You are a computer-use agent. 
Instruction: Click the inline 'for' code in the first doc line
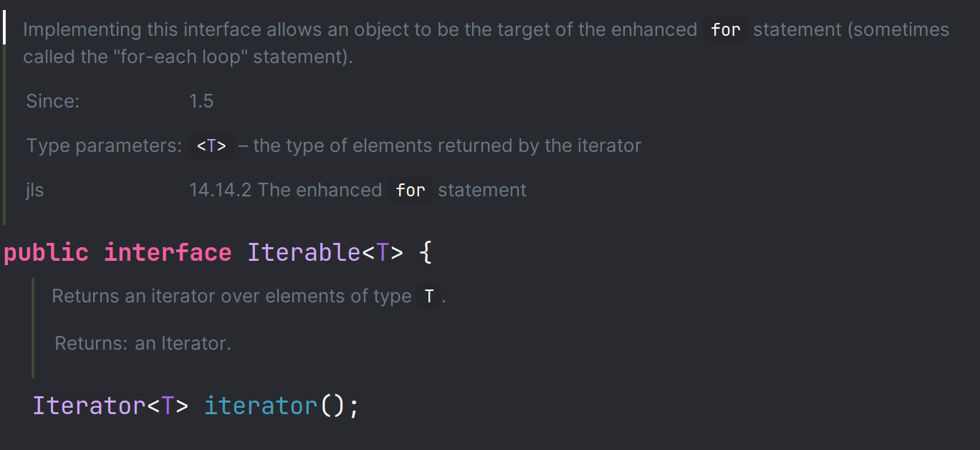click(725, 30)
